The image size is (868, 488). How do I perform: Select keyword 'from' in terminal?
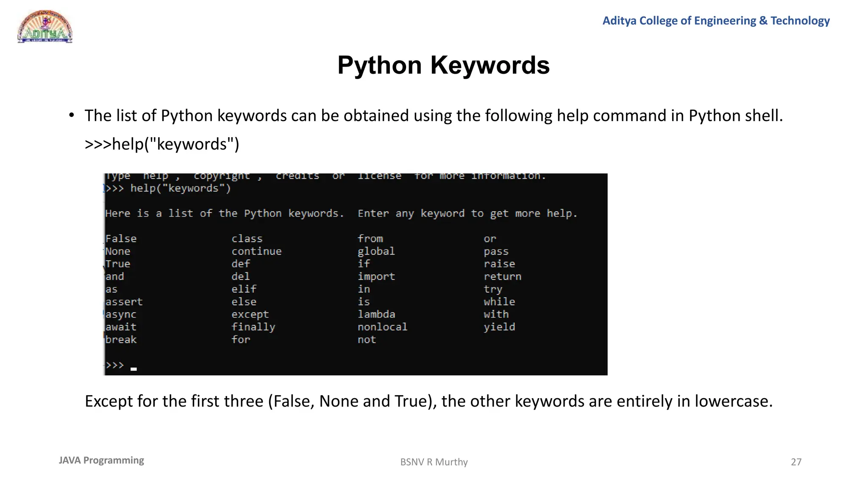coord(370,238)
